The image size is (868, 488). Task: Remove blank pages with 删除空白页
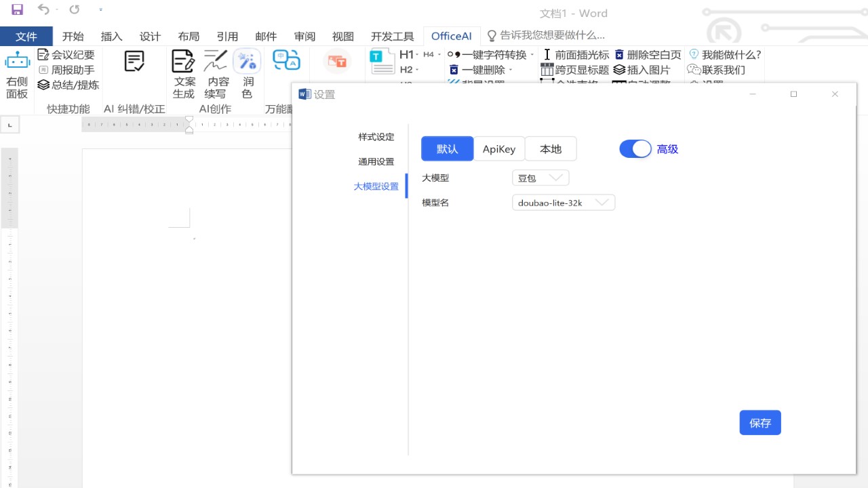click(648, 55)
